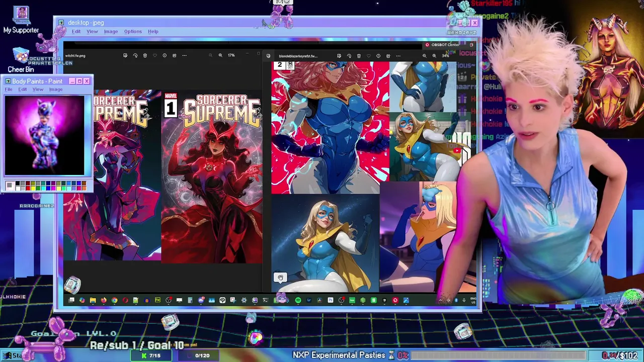Select the red Sorcerer Supreme cover image
The width and height of the screenshot is (644, 362).
212,177
